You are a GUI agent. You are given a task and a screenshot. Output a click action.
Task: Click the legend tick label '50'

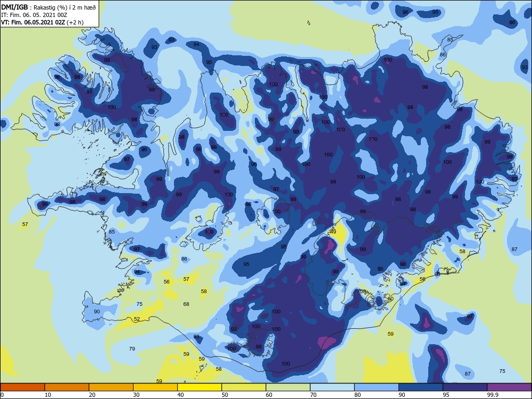225,395
